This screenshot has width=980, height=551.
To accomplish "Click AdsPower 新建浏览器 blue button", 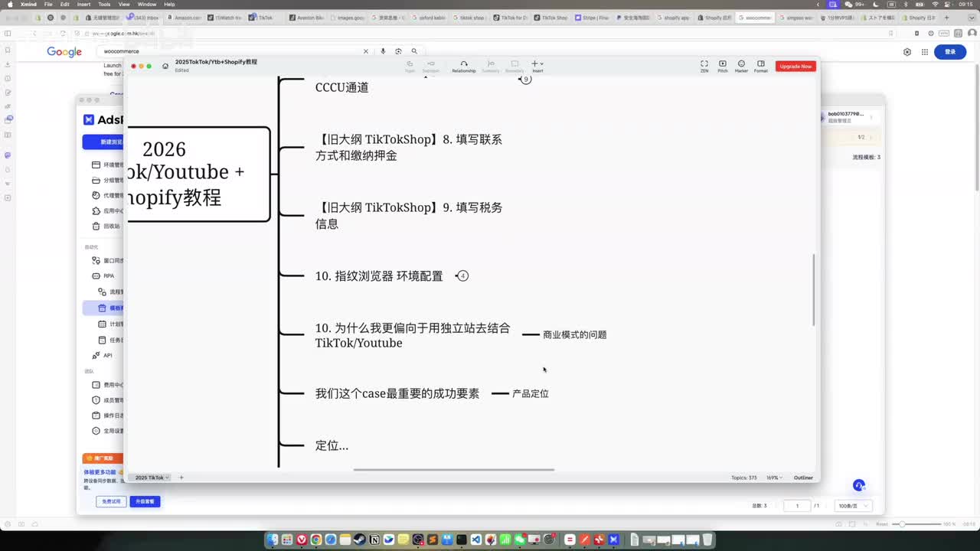I will [103, 142].
